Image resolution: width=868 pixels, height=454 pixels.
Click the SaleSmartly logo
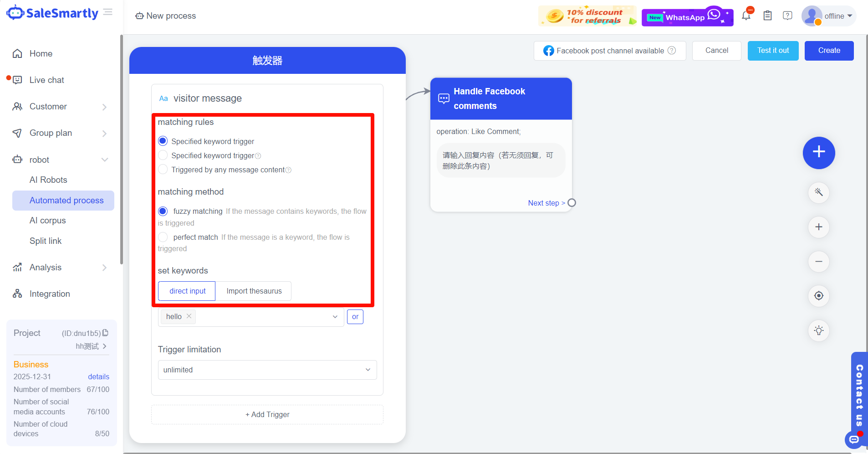tap(52, 13)
